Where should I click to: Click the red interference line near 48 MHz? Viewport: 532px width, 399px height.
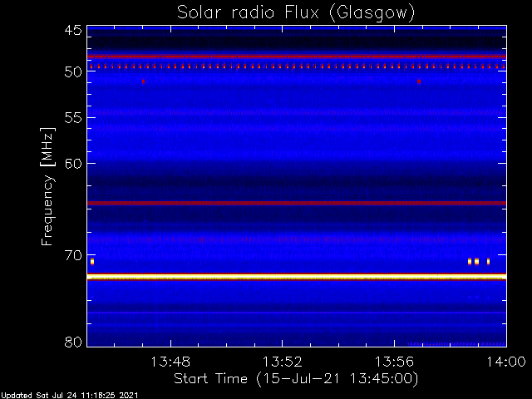(x=297, y=57)
